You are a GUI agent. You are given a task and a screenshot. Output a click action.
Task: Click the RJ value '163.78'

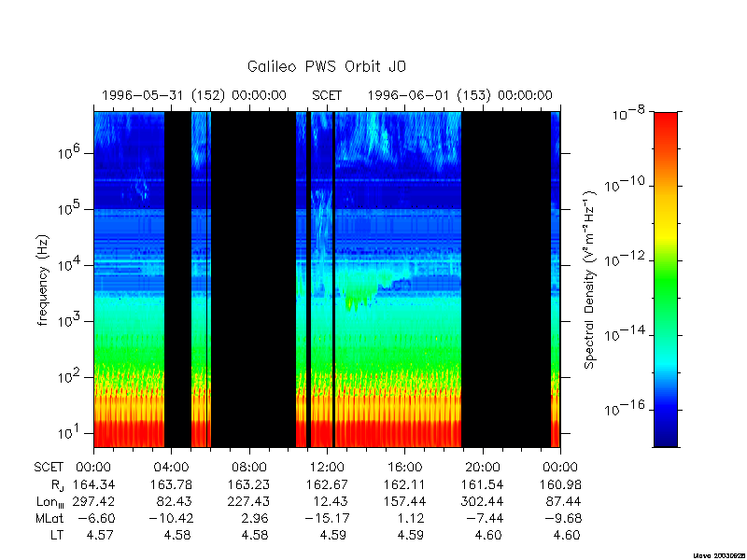172,484
